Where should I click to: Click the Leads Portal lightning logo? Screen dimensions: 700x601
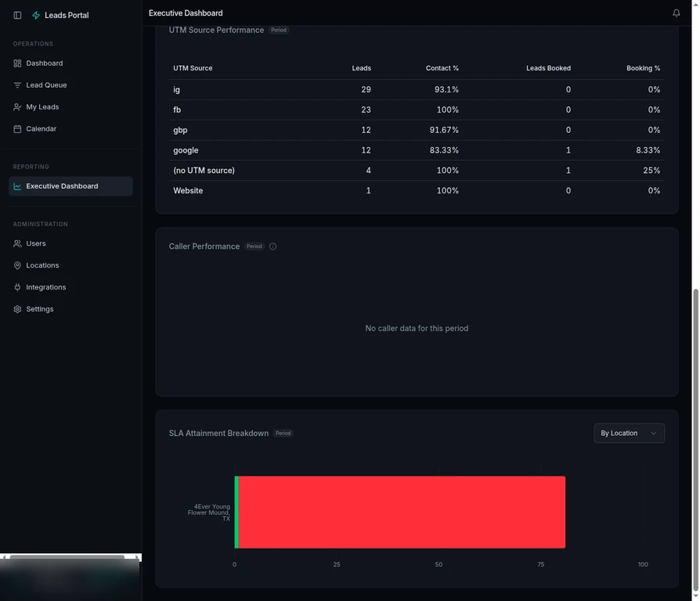tap(35, 15)
